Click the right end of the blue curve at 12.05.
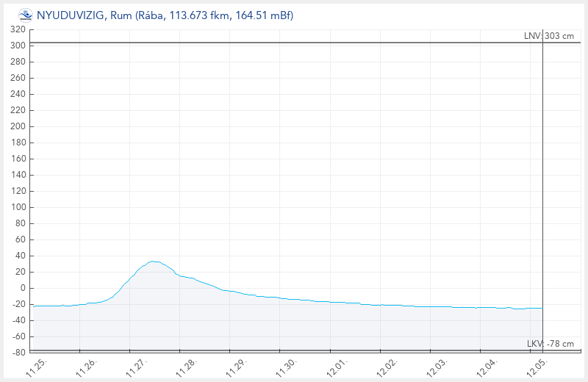The image size is (588, 382). pos(542,308)
